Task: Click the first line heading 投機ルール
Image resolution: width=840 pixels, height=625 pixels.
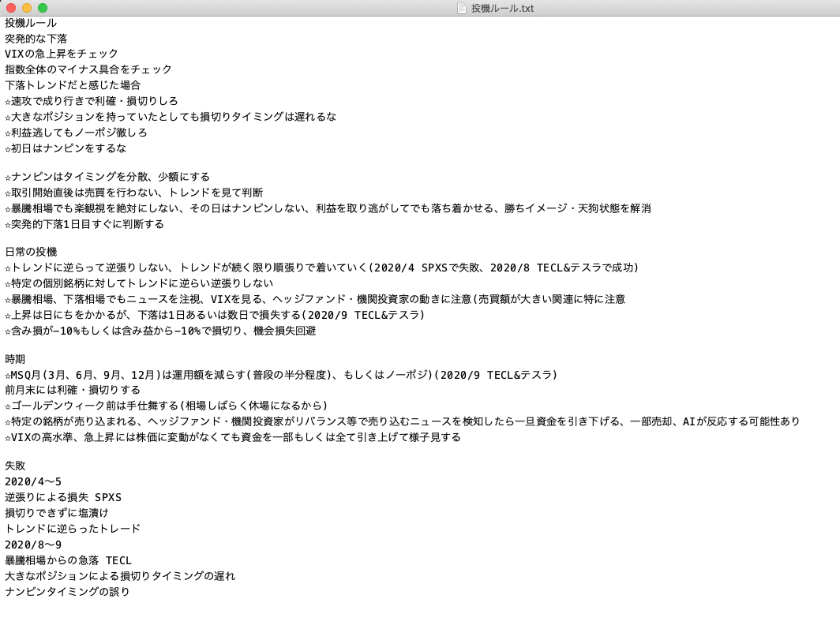Action: coord(31,23)
